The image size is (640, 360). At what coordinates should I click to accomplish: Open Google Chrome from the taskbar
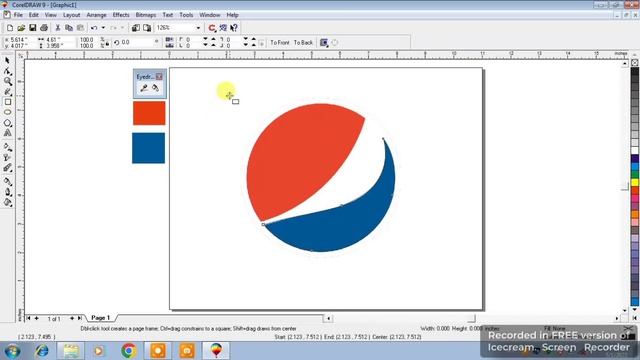[x=129, y=351]
